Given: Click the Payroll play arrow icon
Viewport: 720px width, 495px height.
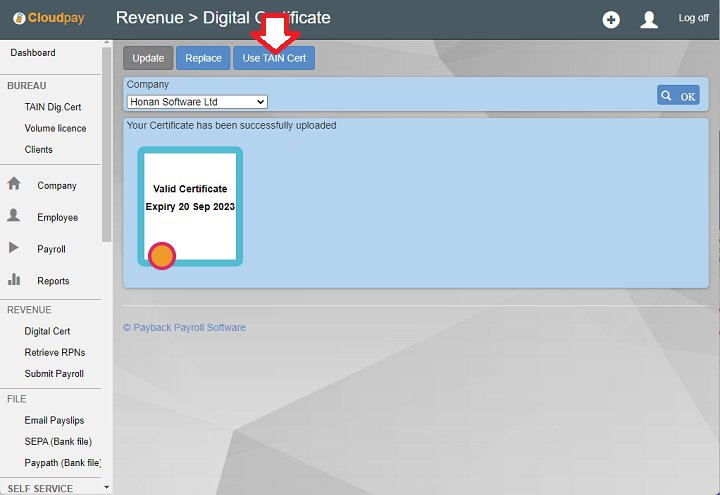Looking at the screenshot, I should pos(14,248).
